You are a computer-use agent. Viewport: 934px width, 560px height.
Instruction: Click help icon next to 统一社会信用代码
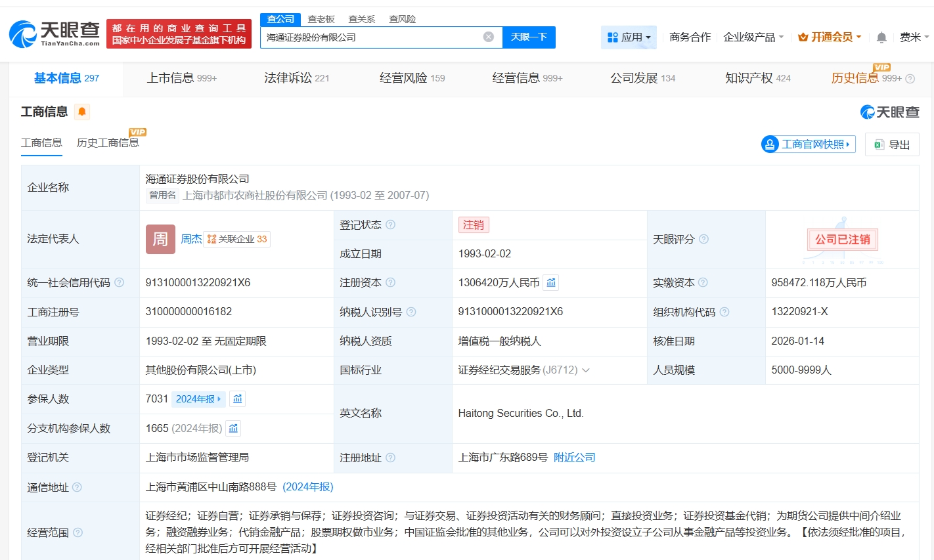click(x=119, y=283)
